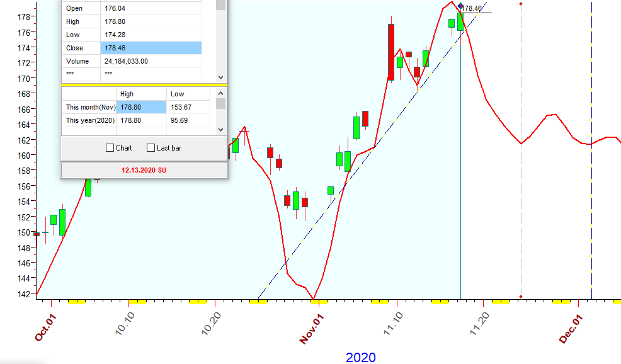Image resolution: width=621 pixels, height=364 pixels.
Task: Enable the Chart checkbox
Action: pyautogui.click(x=110, y=148)
